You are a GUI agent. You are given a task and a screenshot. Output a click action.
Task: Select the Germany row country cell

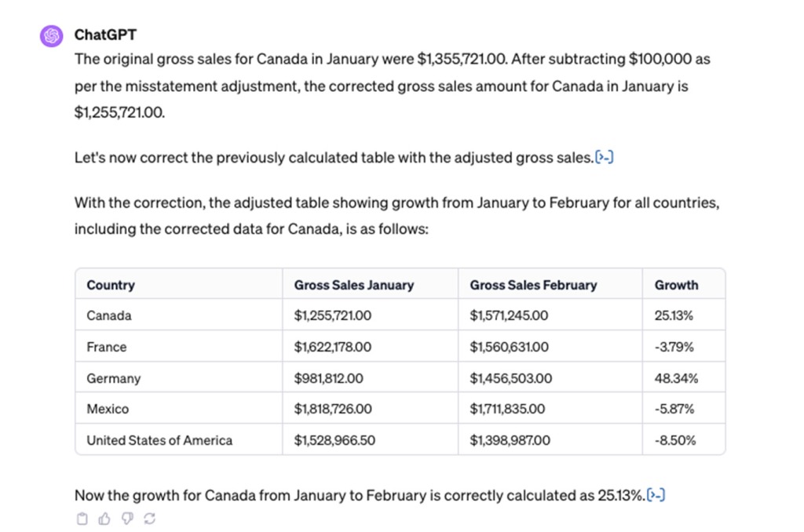[x=114, y=378]
